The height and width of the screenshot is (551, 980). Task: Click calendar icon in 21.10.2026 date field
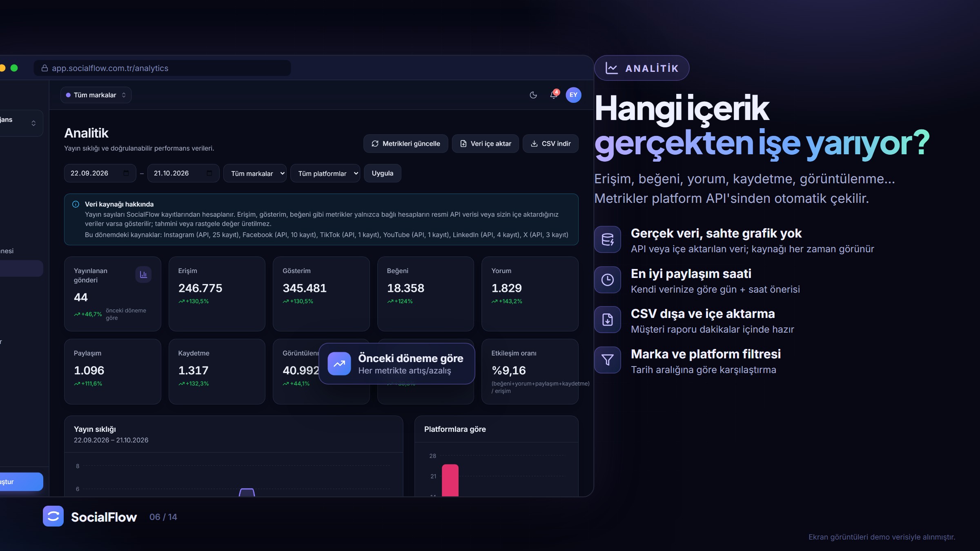(209, 173)
